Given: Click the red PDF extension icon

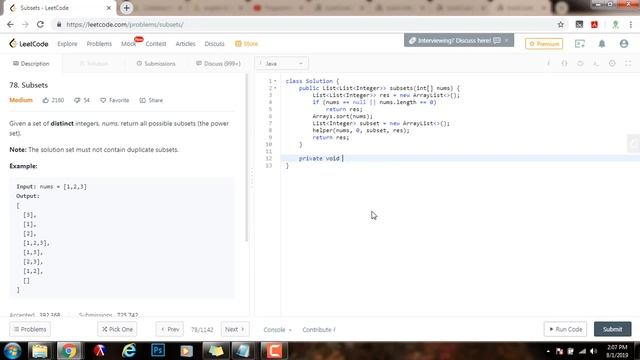Looking at the screenshot, I should coord(594,24).
